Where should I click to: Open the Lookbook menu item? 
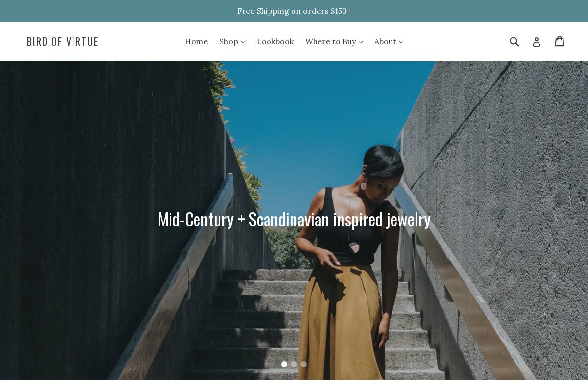(x=275, y=42)
